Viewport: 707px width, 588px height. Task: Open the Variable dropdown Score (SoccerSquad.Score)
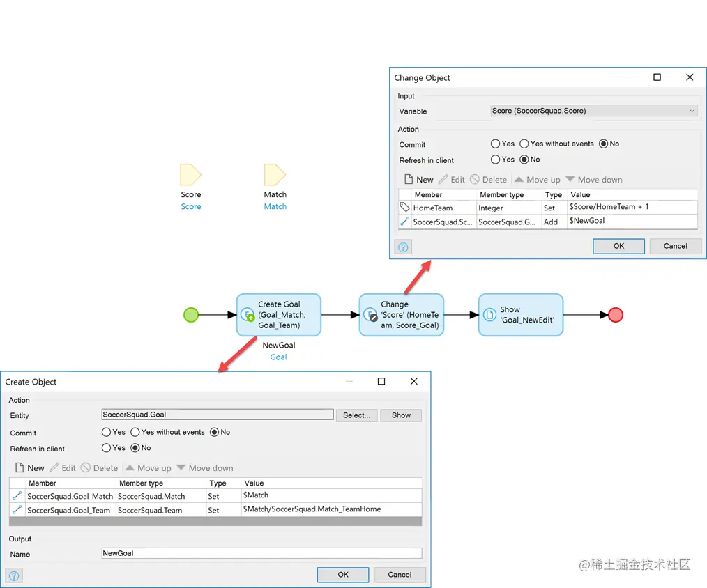pyautogui.click(x=594, y=111)
